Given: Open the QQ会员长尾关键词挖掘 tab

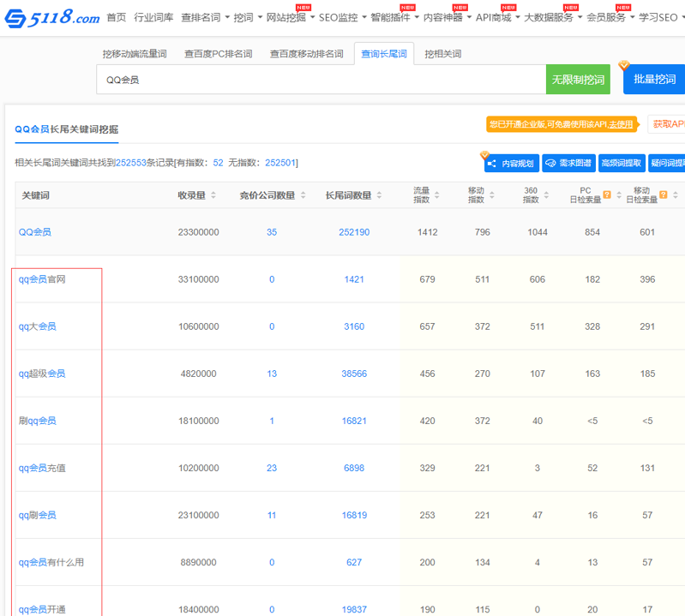Looking at the screenshot, I should [66, 129].
